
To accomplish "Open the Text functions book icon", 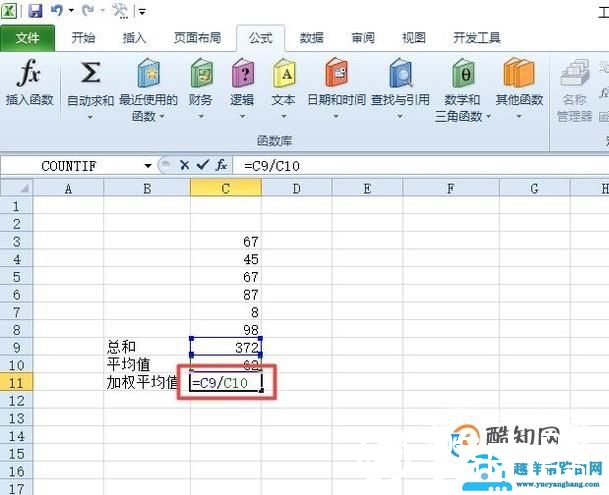I will point(284,73).
